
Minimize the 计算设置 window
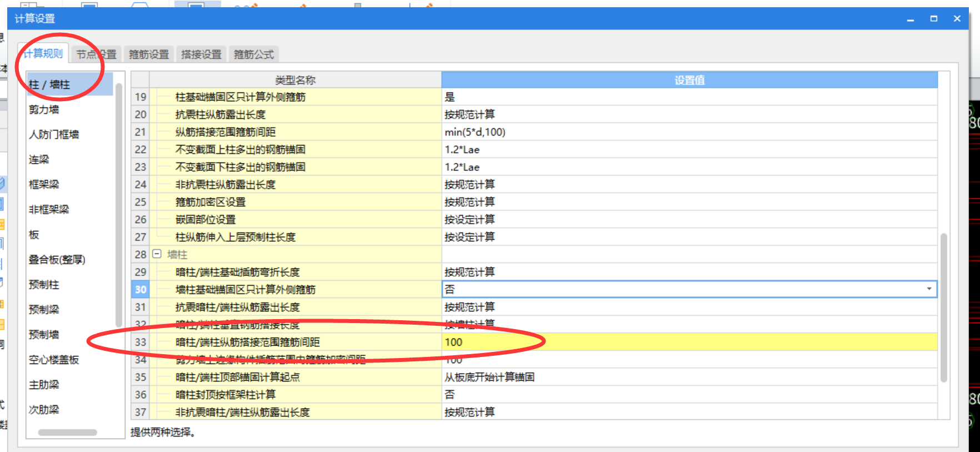pyautogui.click(x=911, y=19)
